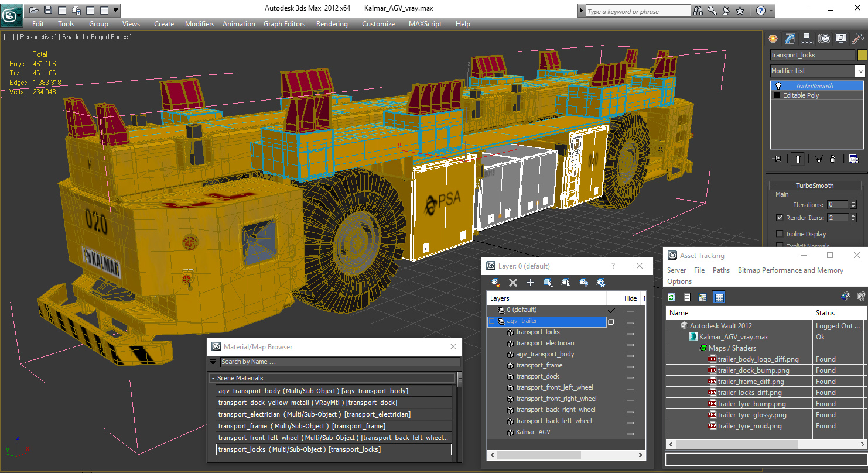The height and width of the screenshot is (474, 868).
Task: Click Delete layer X icon in Layer dialog
Action: point(513,283)
